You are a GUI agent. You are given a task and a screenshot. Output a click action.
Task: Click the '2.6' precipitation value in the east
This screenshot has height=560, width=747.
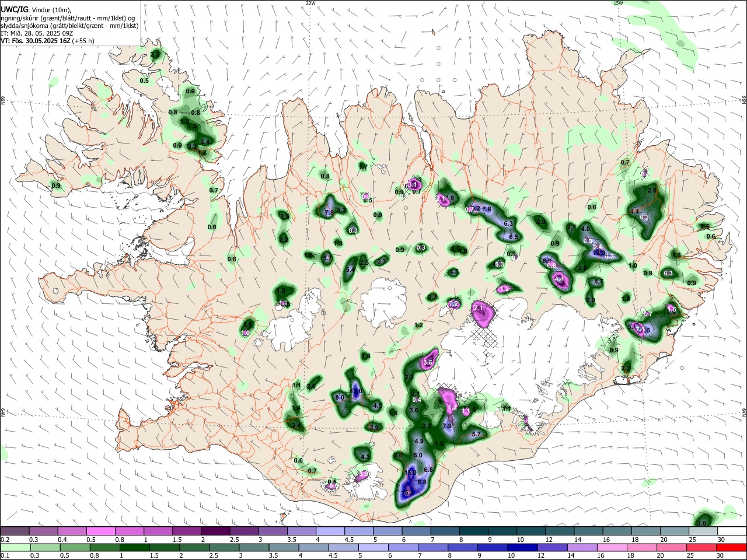pos(652,190)
